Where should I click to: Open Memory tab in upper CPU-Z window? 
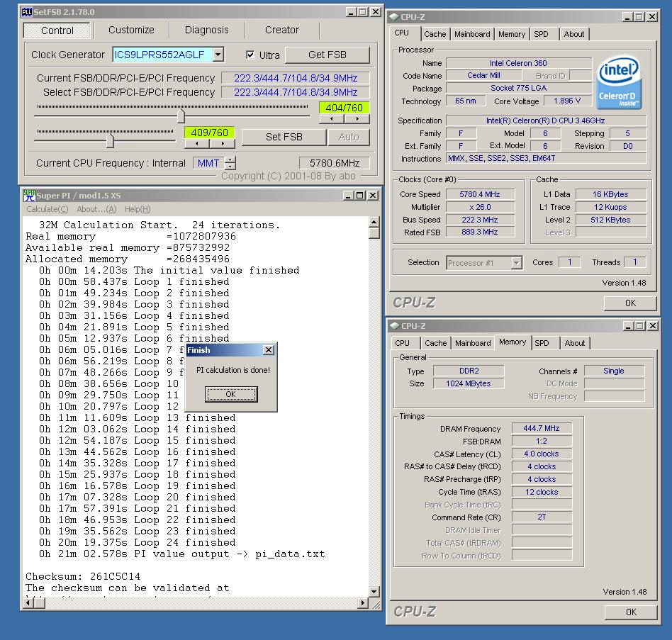tap(512, 34)
